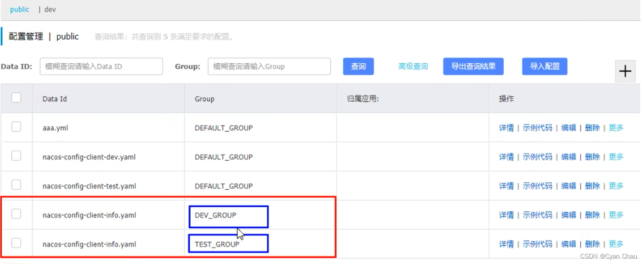The width and height of the screenshot is (644, 264).
Task: Toggle the select-all checkbox in the table header
Action: tap(16, 97)
